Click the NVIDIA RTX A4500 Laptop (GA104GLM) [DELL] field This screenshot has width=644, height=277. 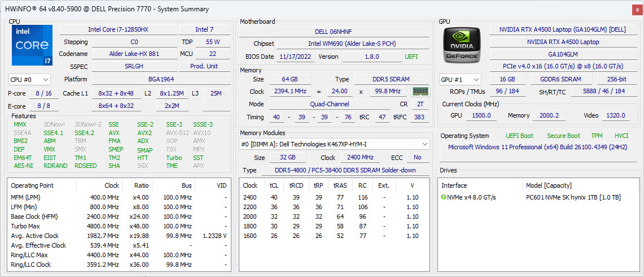coord(562,29)
